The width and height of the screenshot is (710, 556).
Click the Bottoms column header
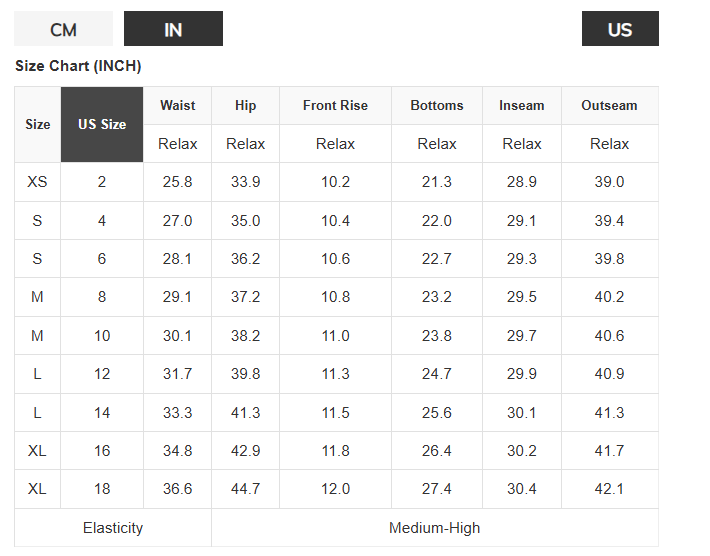click(437, 105)
